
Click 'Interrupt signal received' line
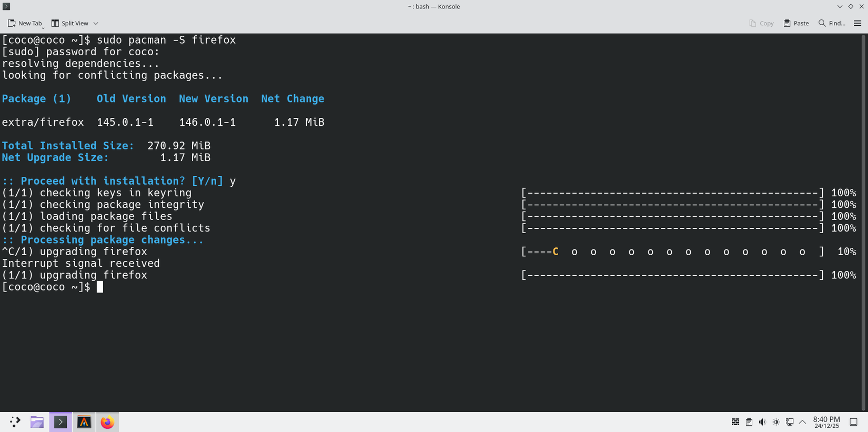81,263
